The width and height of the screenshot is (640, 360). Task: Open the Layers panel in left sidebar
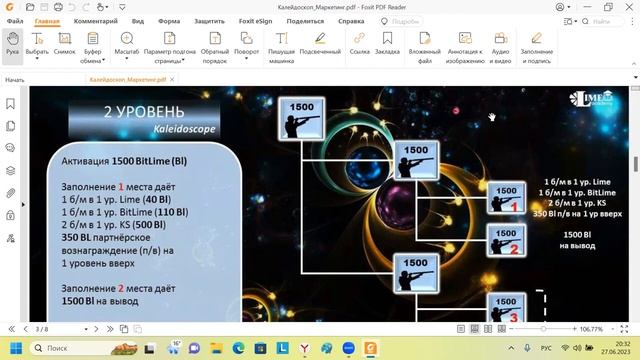pos(11,171)
